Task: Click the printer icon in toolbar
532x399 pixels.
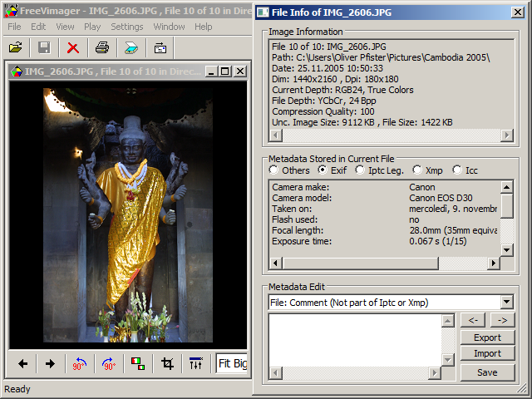Action: pyautogui.click(x=101, y=48)
